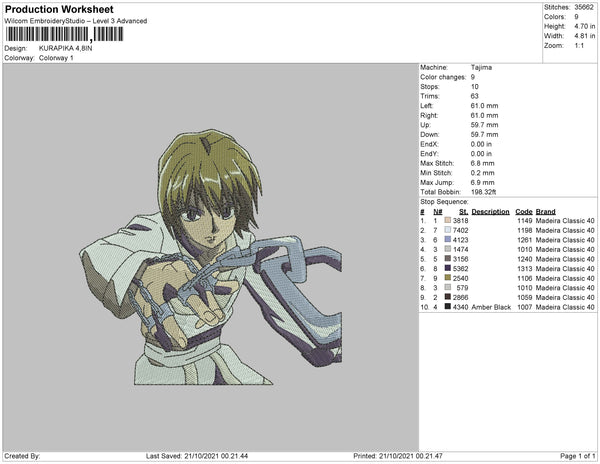Click thread code 1240 in stop 5
This screenshot has height=464, width=600.
[x=525, y=259]
